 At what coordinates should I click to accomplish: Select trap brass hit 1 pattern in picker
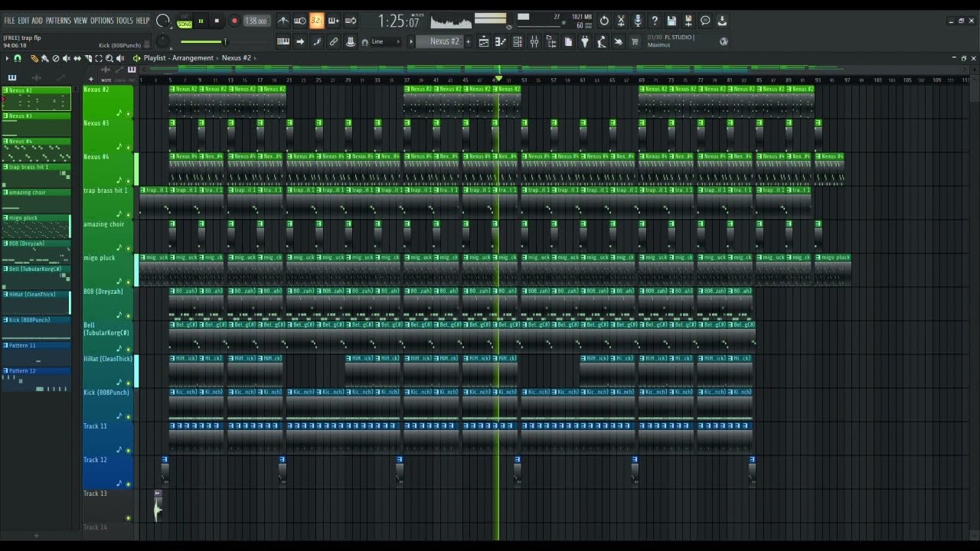(x=36, y=175)
